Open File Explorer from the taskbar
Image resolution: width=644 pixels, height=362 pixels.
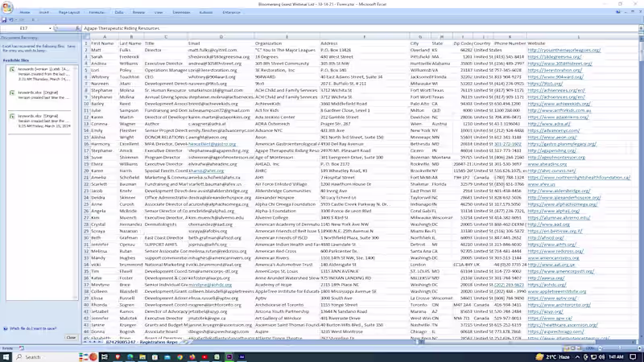(142, 357)
